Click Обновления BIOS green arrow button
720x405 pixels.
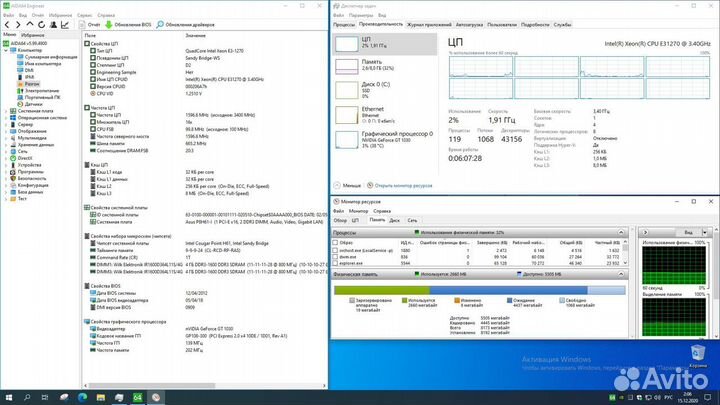(128, 25)
